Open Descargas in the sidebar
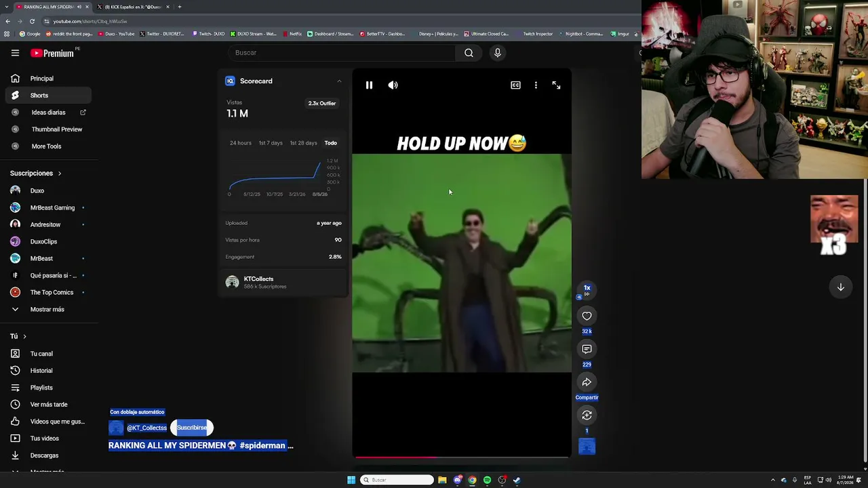Image resolution: width=868 pixels, height=488 pixels. (48, 455)
